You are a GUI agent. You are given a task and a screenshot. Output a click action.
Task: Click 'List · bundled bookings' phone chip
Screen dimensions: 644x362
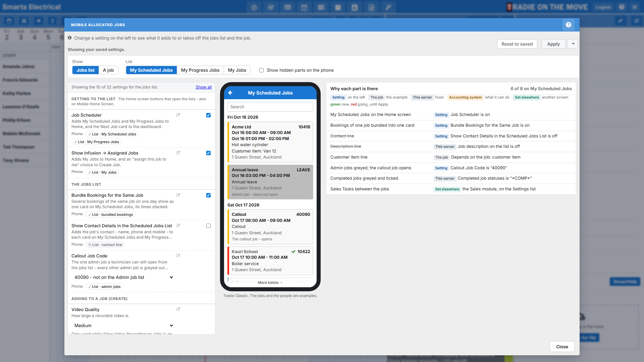(111, 215)
